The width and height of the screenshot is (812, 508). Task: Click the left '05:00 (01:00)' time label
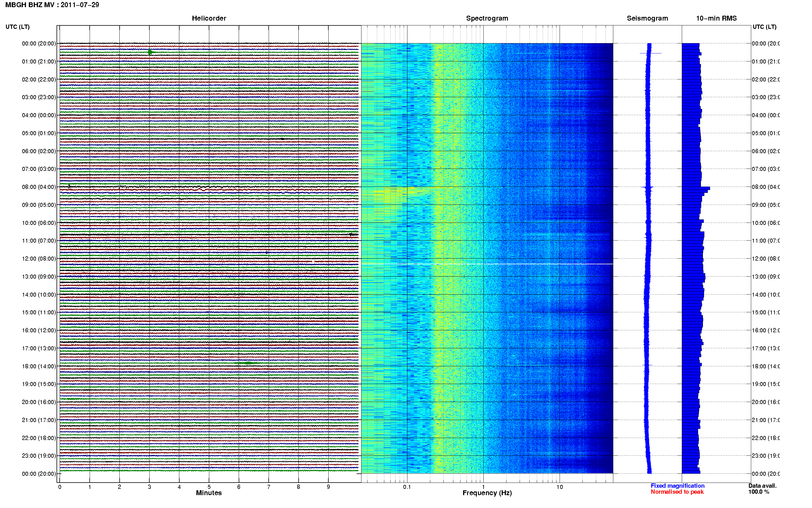[x=39, y=133]
